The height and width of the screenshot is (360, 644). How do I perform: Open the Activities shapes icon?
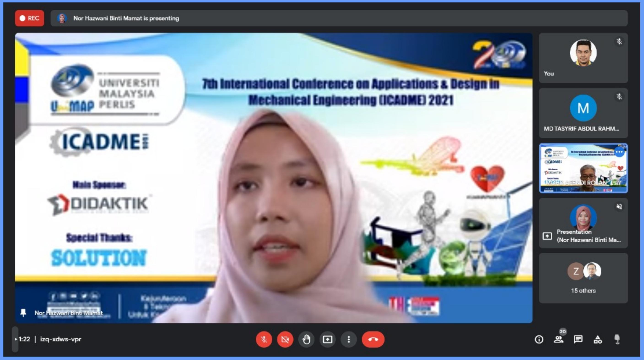click(598, 339)
